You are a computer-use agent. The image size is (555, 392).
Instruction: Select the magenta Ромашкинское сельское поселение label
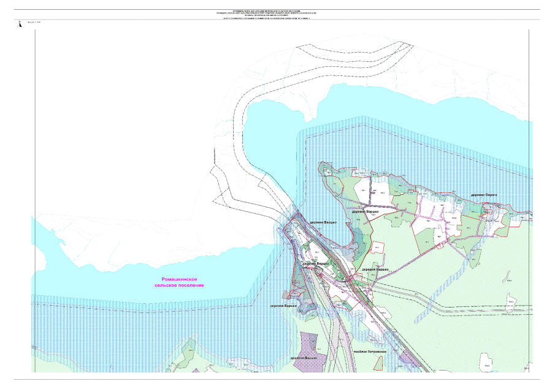[x=179, y=282]
